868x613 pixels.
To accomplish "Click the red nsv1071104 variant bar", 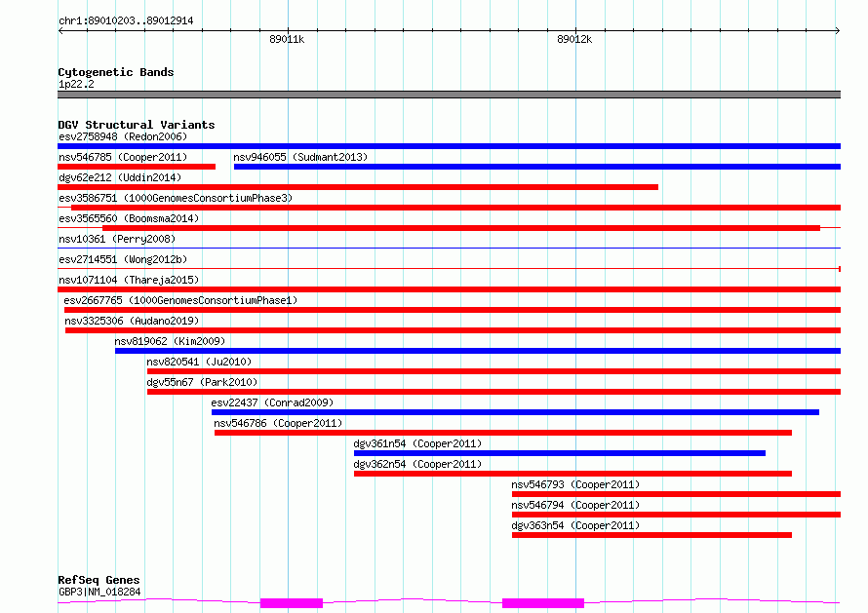I will point(449,289).
